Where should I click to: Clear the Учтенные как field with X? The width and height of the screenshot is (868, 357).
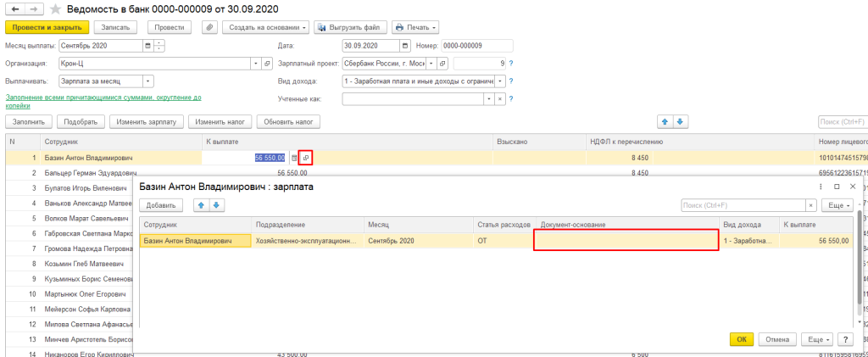point(499,99)
